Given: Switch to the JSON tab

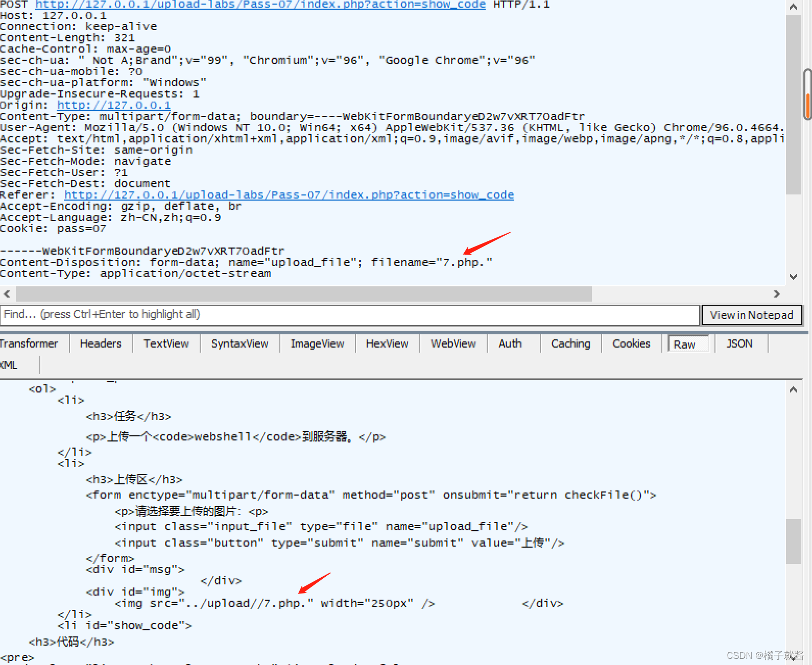Looking at the screenshot, I should (x=739, y=343).
